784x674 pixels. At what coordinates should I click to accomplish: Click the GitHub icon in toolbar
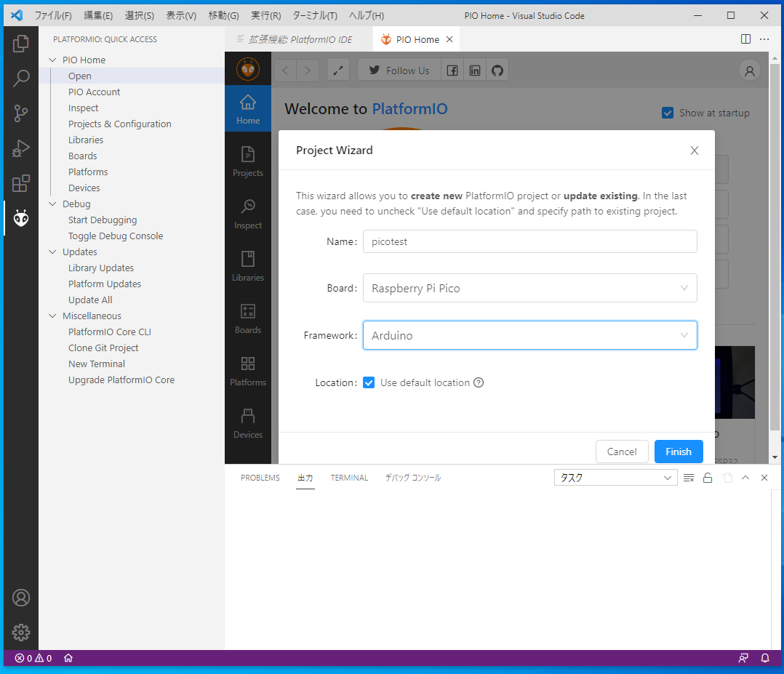point(497,71)
